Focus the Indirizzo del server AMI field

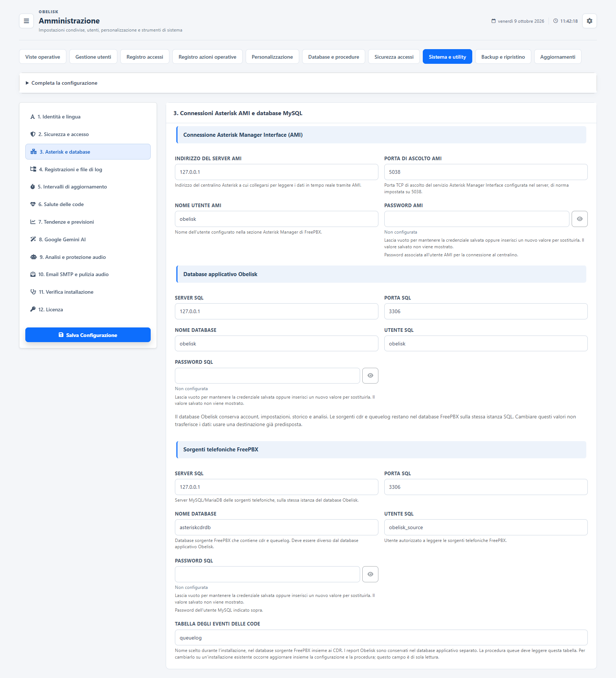point(276,172)
